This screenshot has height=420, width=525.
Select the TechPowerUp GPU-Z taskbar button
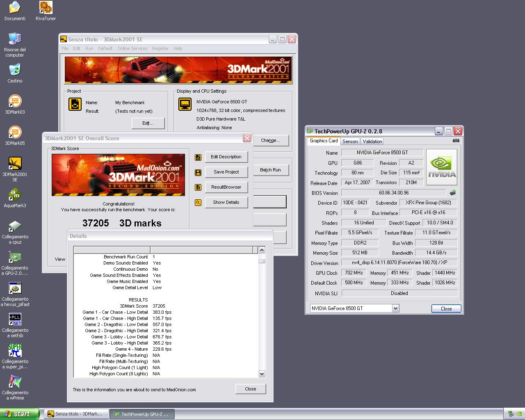pyautogui.click(x=143, y=414)
